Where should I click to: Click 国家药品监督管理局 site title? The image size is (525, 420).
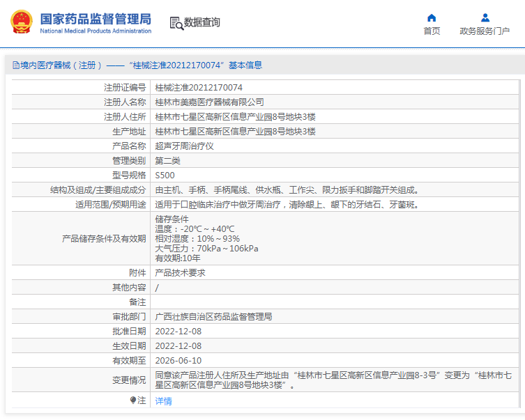96,19
